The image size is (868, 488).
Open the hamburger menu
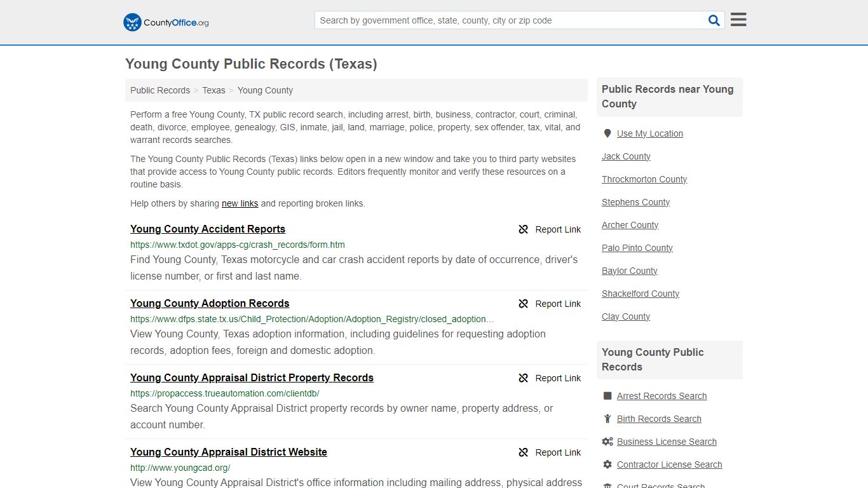tap(738, 20)
